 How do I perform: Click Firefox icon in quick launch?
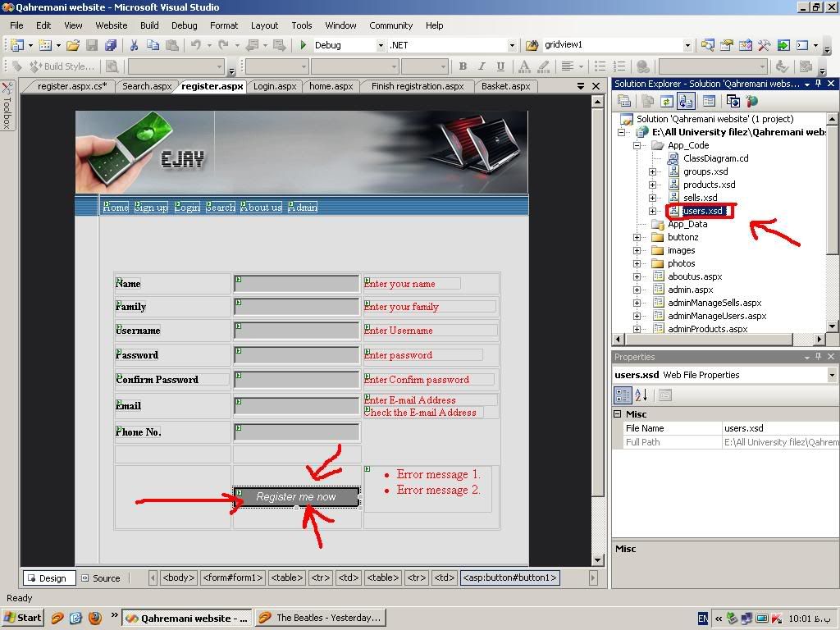[x=94, y=618]
